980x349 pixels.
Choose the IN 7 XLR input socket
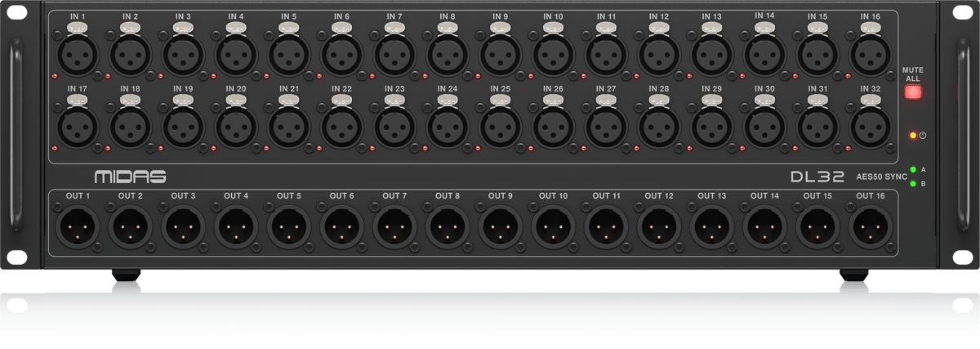coord(394,54)
